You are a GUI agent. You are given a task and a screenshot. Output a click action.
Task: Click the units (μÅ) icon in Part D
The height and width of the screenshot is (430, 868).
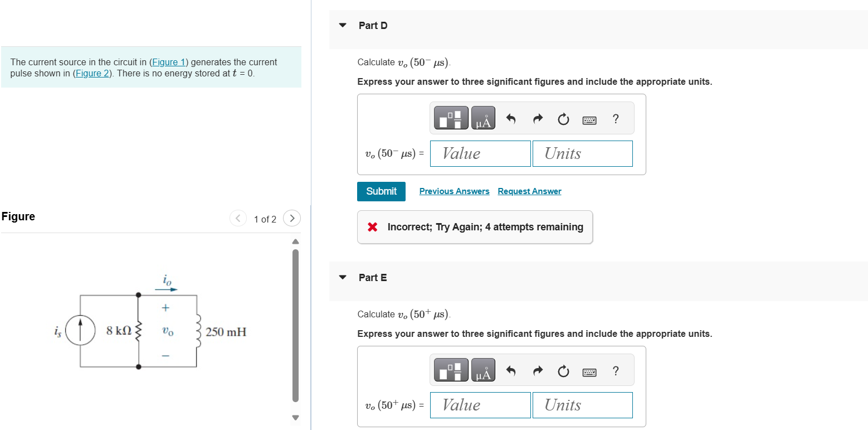(482, 118)
